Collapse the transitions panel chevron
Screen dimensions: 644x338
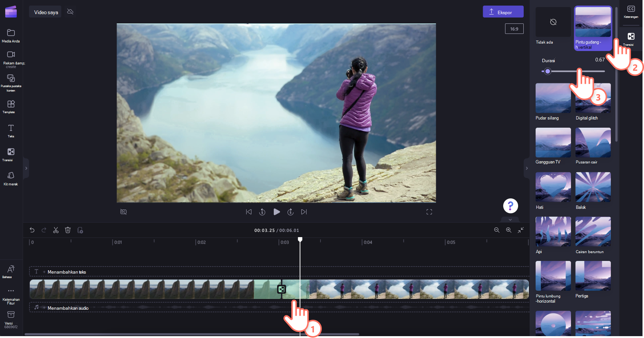(x=526, y=168)
